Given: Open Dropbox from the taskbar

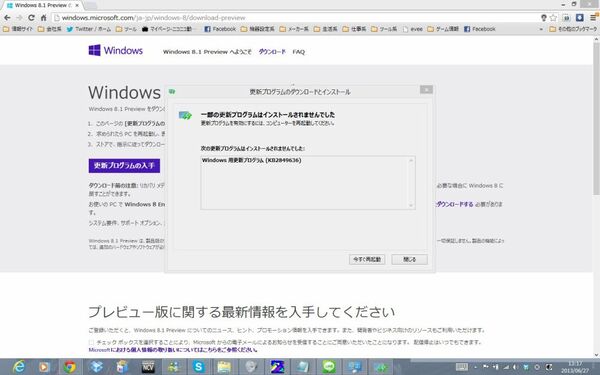Looking at the screenshot, I should point(96,367).
